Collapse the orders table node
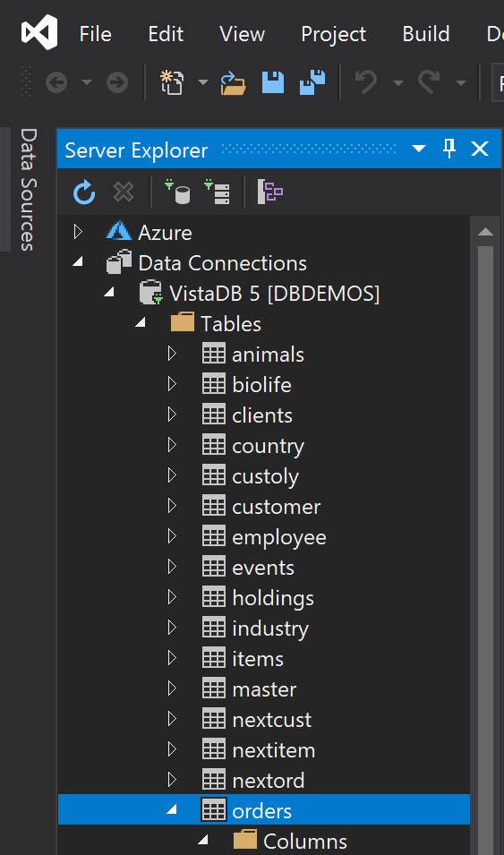The image size is (504, 855). point(173,811)
